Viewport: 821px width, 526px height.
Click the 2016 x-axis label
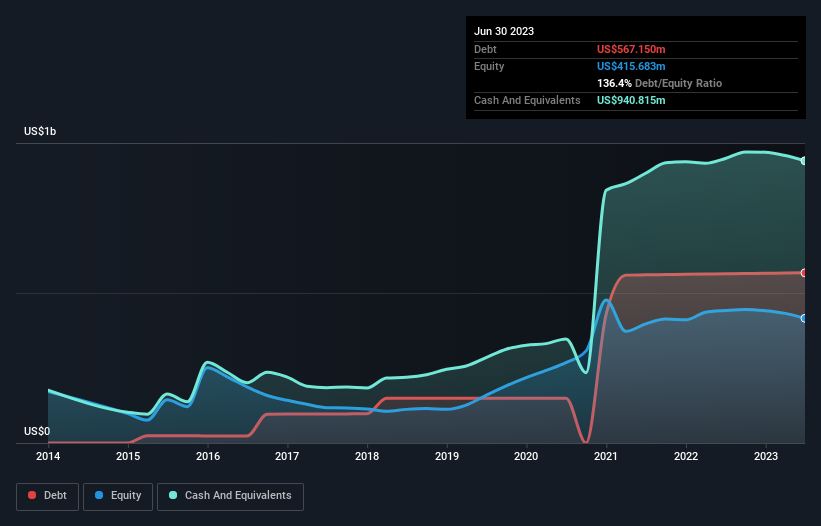208,456
